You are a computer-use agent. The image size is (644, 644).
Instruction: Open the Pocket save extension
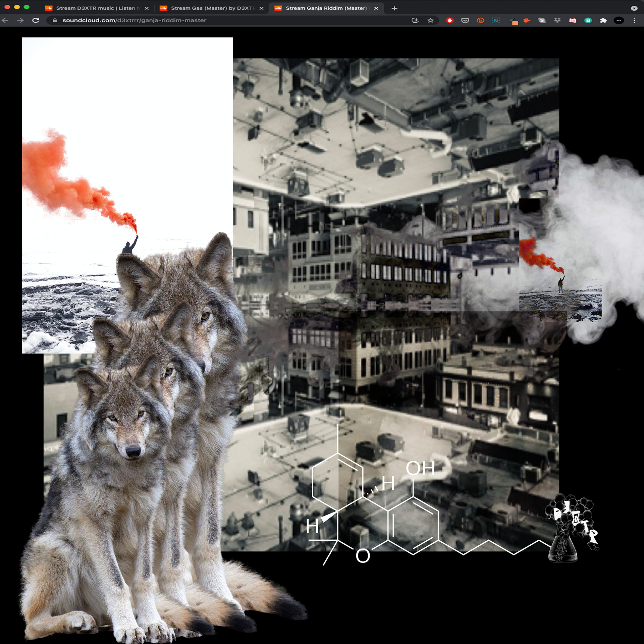(465, 20)
